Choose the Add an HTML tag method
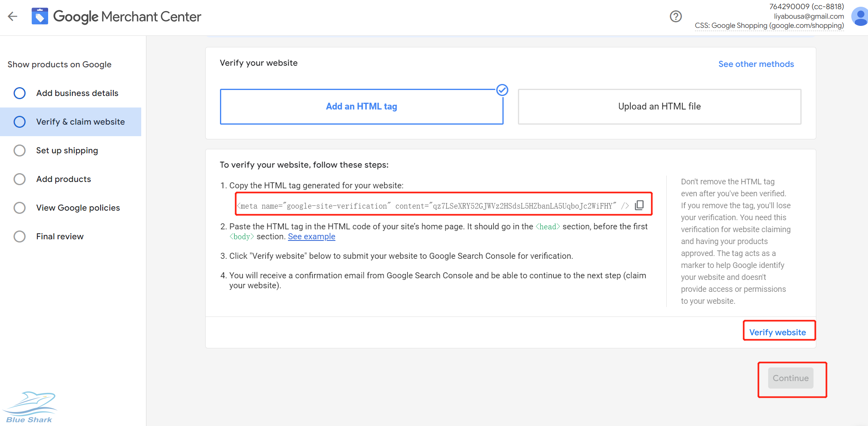The width and height of the screenshot is (868, 426). click(362, 107)
